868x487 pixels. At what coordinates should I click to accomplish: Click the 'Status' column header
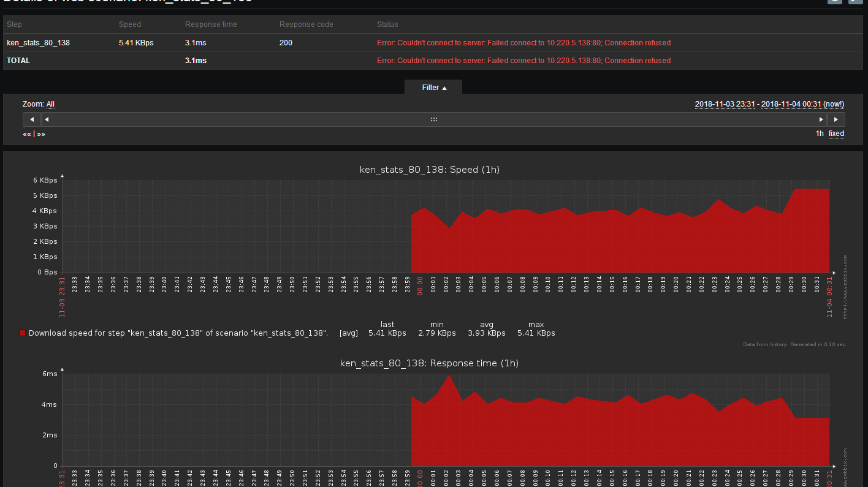coord(387,25)
